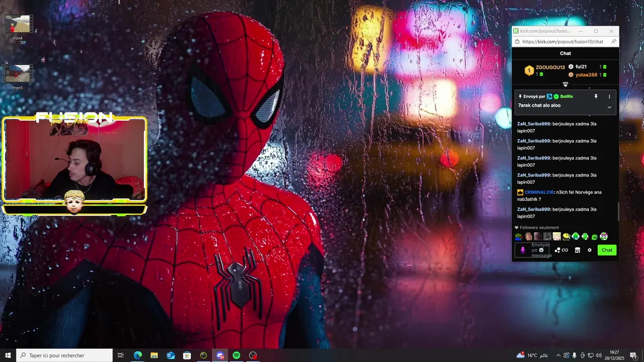The image size is (644, 362).
Task: Click the CRIMINAL216 username in chat
Action: (539, 192)
